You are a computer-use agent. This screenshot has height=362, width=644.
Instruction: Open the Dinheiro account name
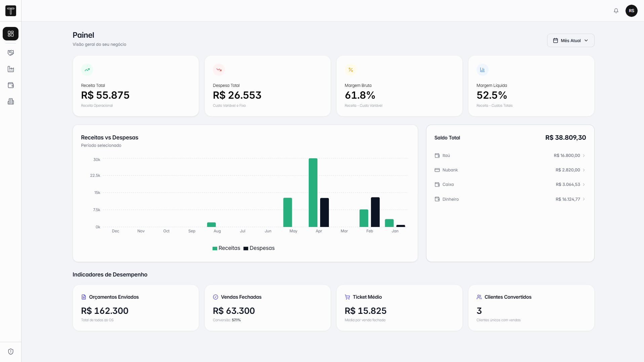[x=451, y=199]
